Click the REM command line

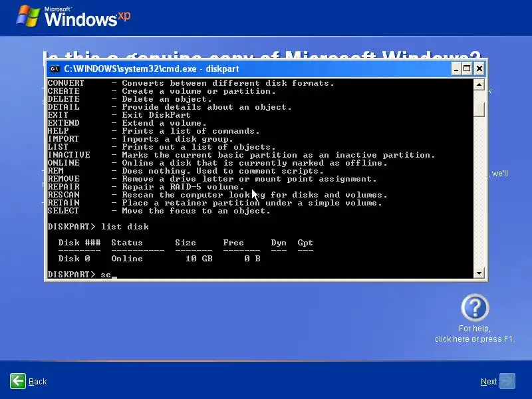pos(186,171)
